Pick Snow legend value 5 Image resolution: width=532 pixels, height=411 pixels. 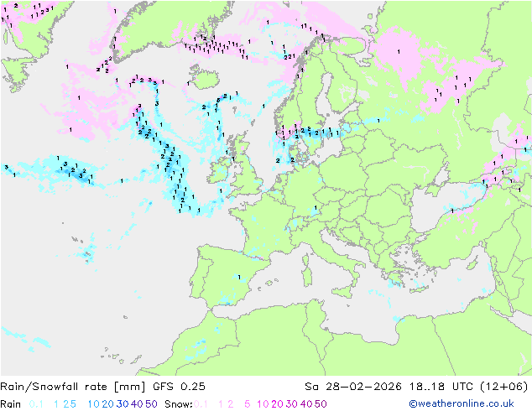point(248,404)
